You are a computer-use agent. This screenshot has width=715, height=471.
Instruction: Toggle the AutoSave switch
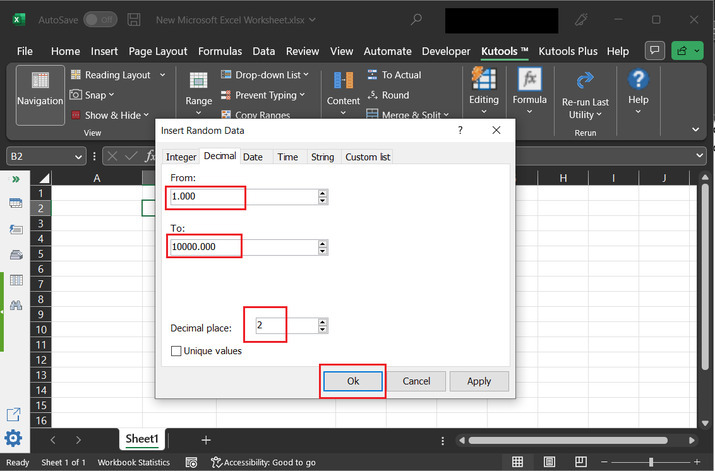point(99,20)
